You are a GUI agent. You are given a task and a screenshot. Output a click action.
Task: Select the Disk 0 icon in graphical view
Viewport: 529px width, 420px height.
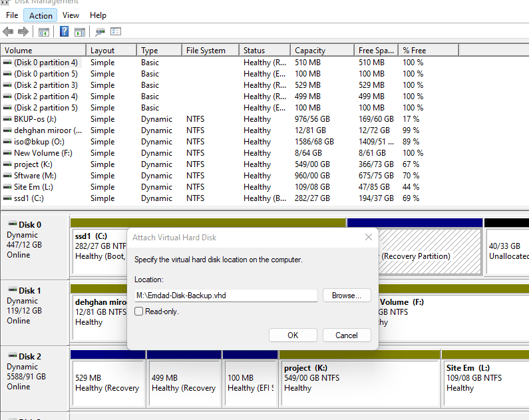(x=12, y=224)
